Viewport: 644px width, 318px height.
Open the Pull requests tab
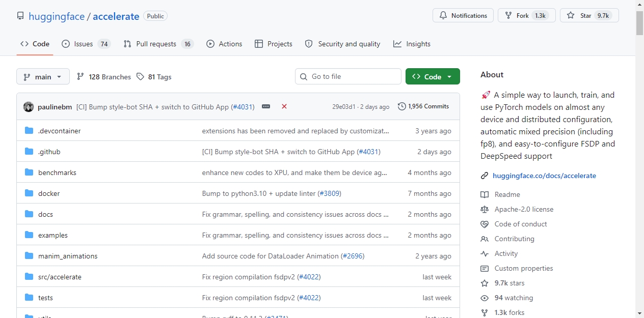[x=158, y=44]
